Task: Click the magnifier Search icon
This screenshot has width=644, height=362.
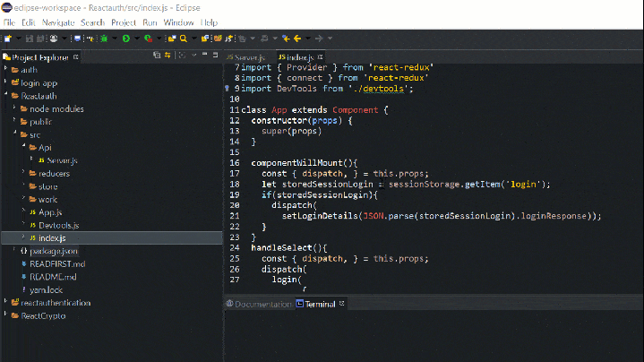Action: tap(184, 39)
